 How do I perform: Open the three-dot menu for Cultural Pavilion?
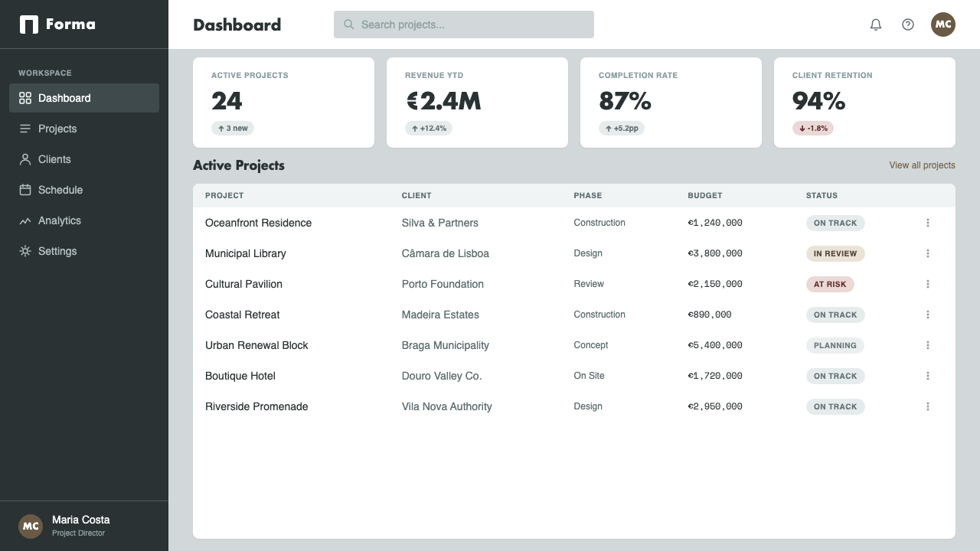[x=928, y=284]
